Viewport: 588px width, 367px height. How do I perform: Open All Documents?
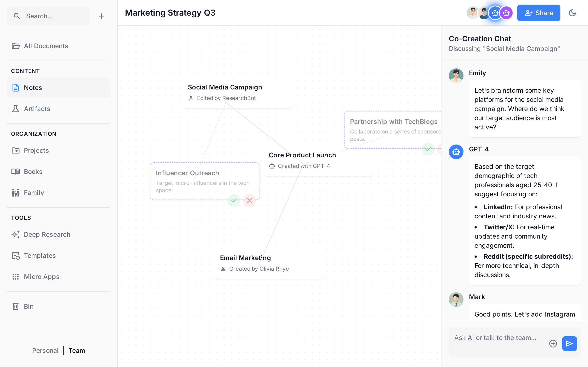click(46, 46)
